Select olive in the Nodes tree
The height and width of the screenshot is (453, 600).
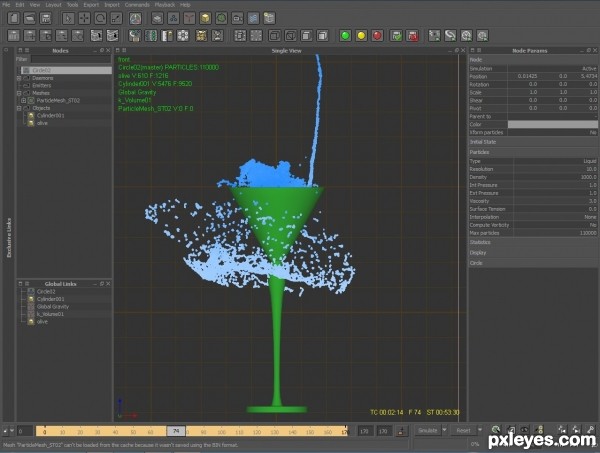(x=42, y=123)
